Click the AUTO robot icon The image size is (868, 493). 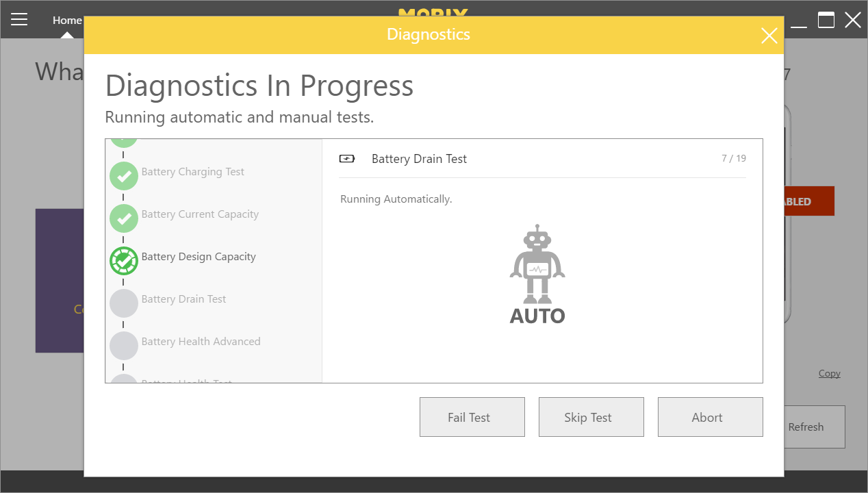pos(537,274)
